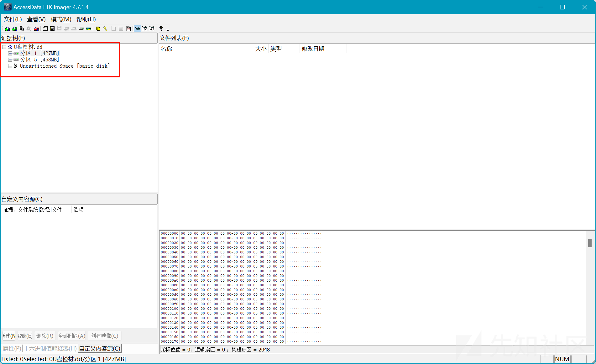Click the Detect EFS Encryption key icon

[105, 29]
